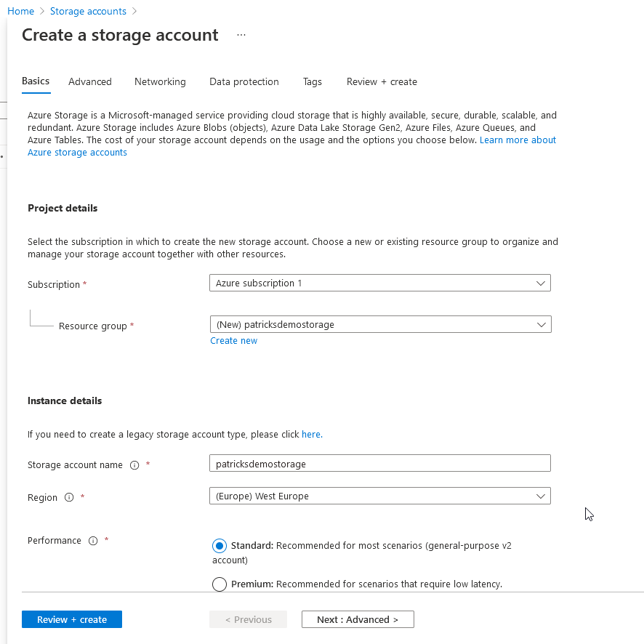Click the 'here' legacy storage account link
Viewport: 644px width, 644px height.
[312, 435]
